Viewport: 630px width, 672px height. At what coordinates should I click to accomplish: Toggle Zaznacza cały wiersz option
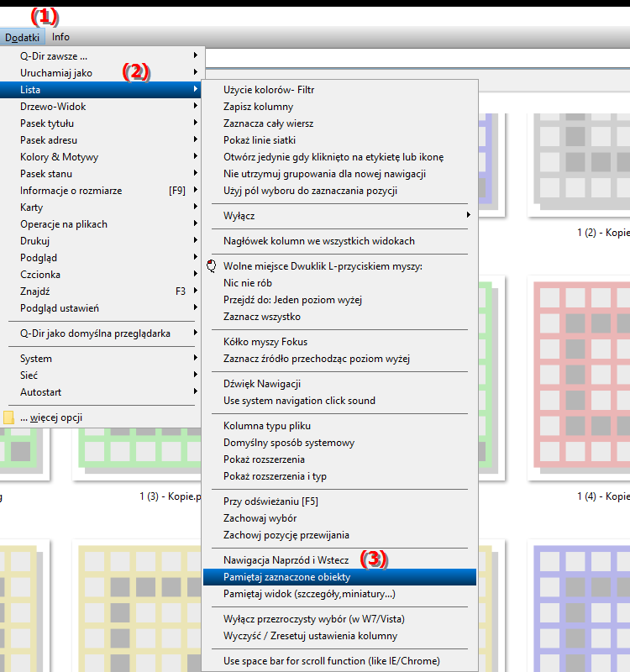point(339,123)
